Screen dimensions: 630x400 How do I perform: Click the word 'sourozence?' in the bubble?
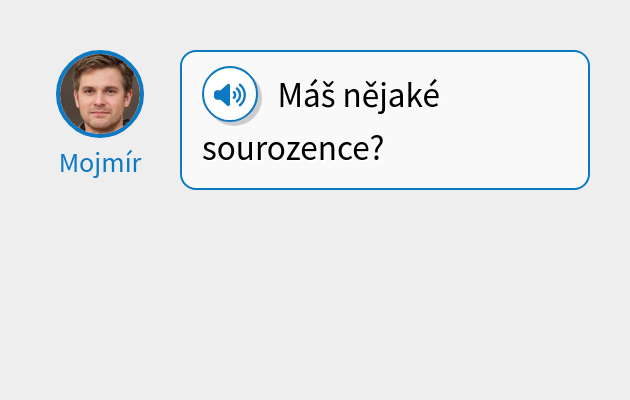click(292, 150)
